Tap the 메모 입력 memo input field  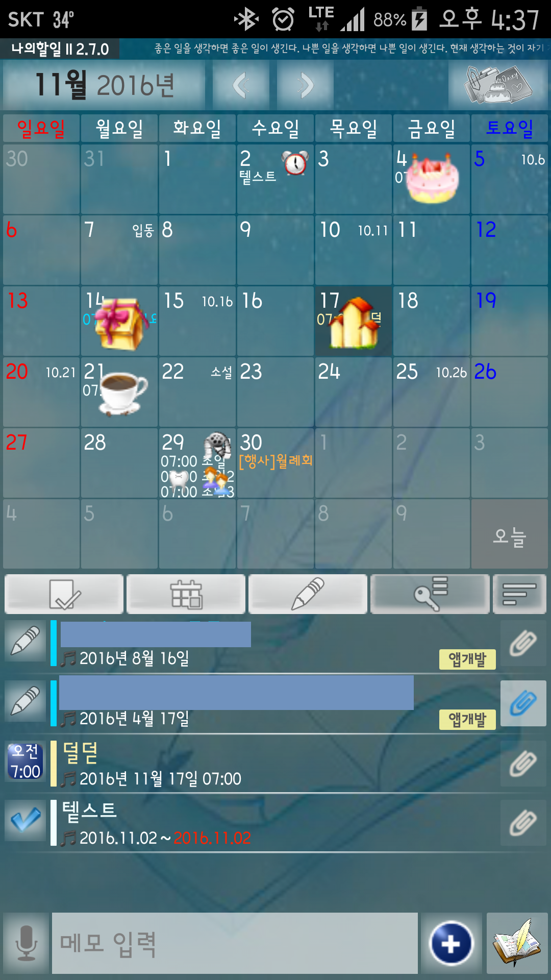click(235, 943)
